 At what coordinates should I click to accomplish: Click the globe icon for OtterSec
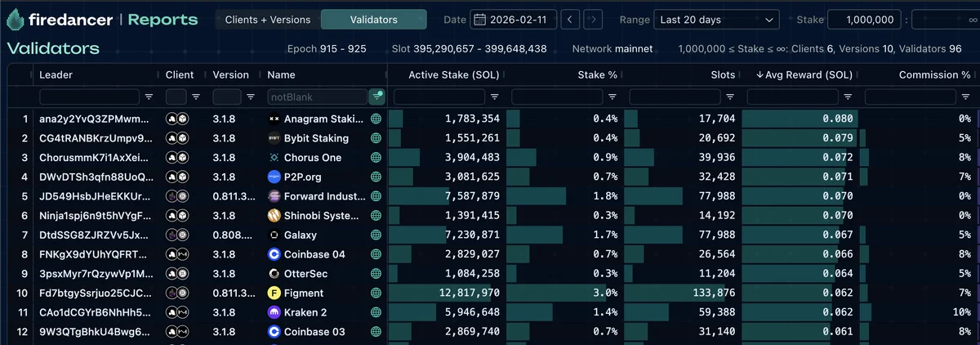(x=376, y=274)
